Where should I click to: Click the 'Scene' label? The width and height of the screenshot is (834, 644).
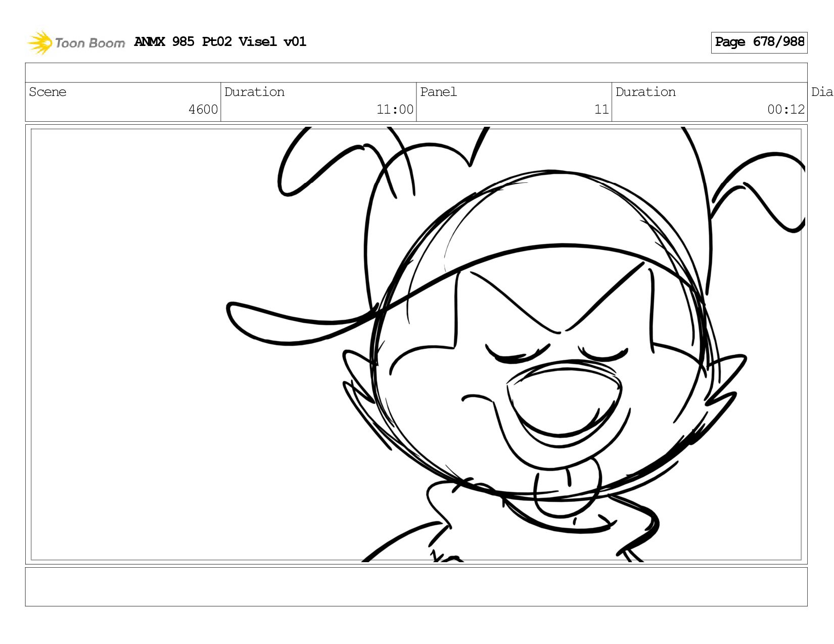click(48, 92)
